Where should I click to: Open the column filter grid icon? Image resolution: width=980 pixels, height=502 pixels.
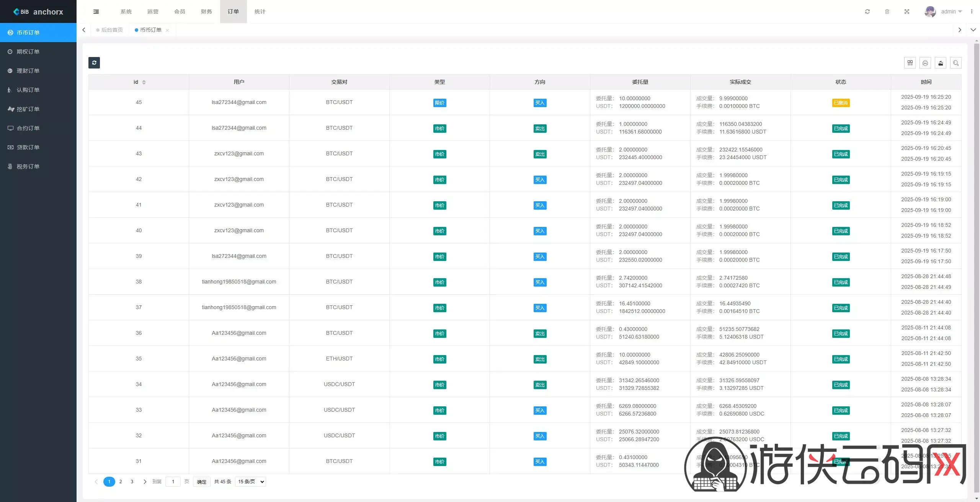coord(910,63)
